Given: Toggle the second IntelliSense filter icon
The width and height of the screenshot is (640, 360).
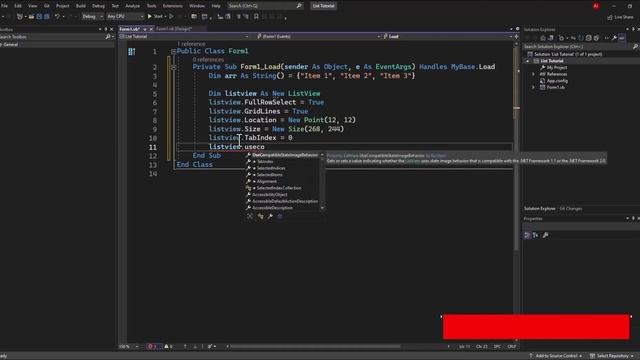Looking at the screenshot, I should [x=260, y=216].
